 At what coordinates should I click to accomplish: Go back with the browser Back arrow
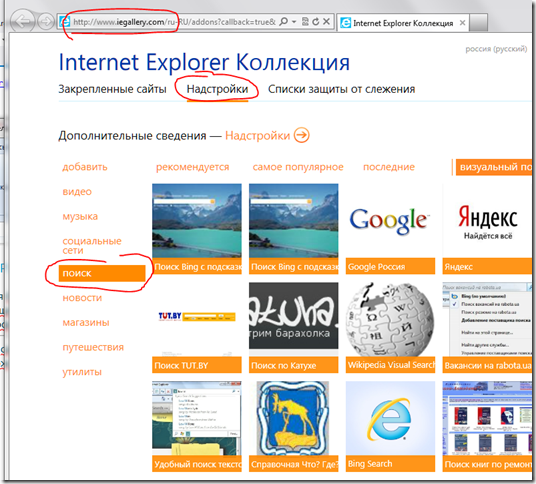(x=23, y=22)
